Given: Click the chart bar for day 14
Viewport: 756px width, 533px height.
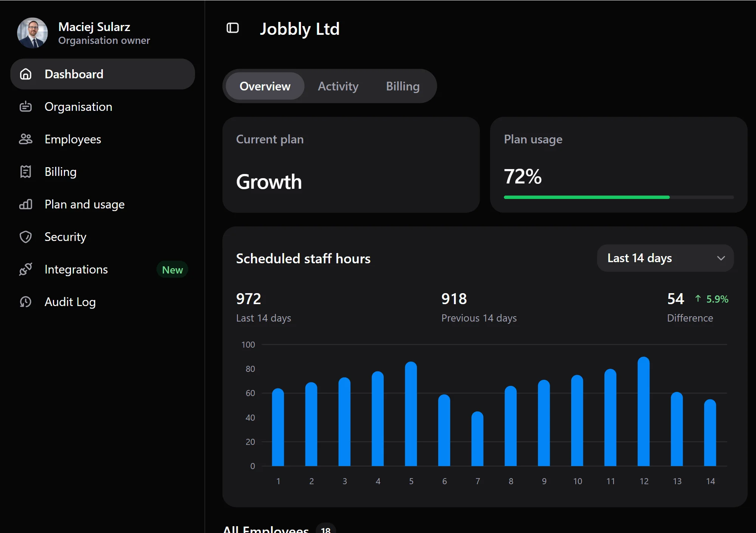Looking at the screenshot, I should (710, 433).
